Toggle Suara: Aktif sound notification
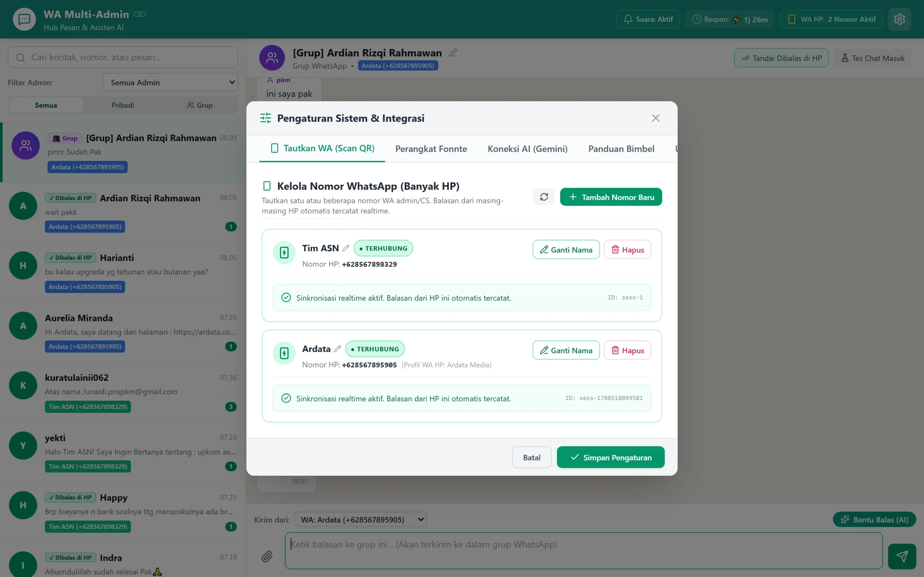Viewport: 924px width, 577px height. [648, 19]
